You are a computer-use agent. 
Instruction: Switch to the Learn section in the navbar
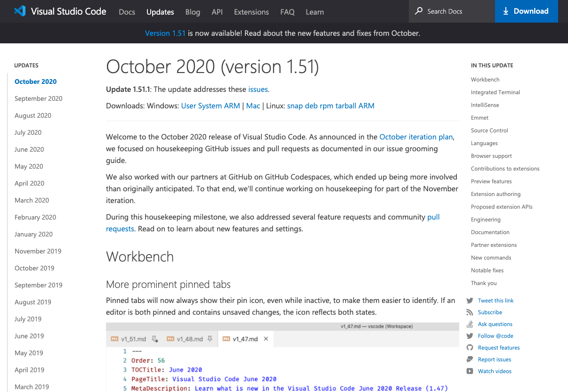[315, 12]
